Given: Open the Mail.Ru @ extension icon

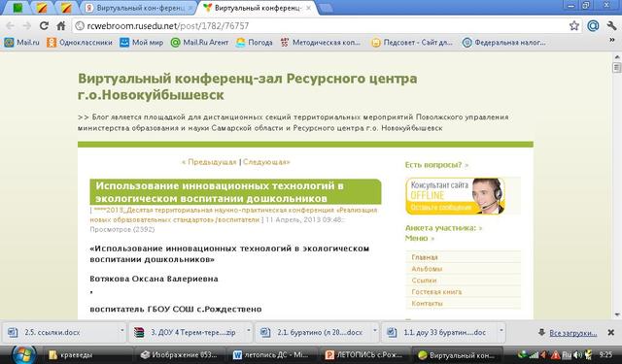Looking at the screenshot, I should [593, 26].
